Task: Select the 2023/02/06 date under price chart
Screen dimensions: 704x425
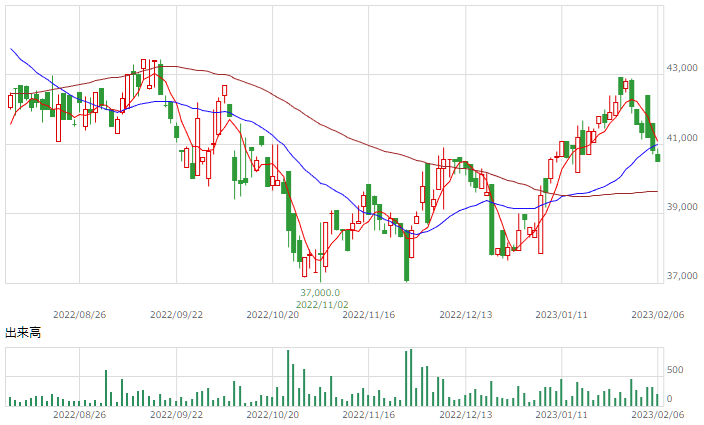Action: point(658,315)
